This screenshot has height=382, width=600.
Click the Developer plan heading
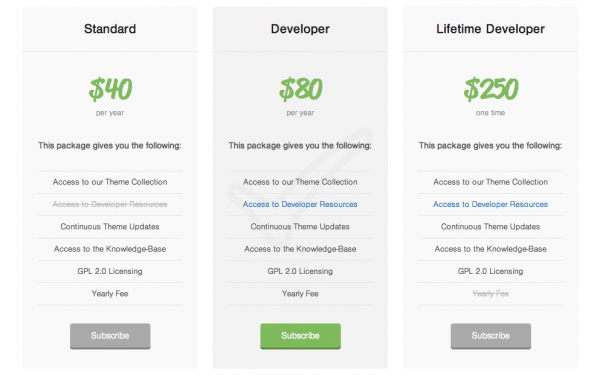[x=300, y=29]
